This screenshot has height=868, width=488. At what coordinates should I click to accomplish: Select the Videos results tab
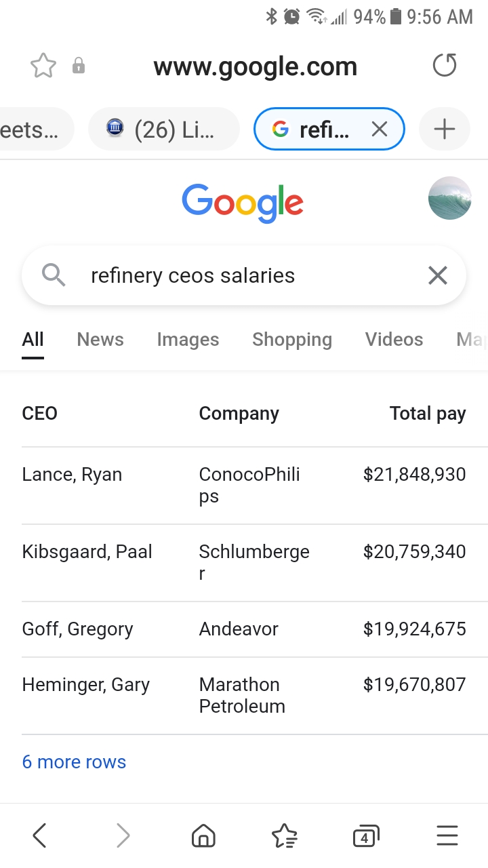(394, 340)
